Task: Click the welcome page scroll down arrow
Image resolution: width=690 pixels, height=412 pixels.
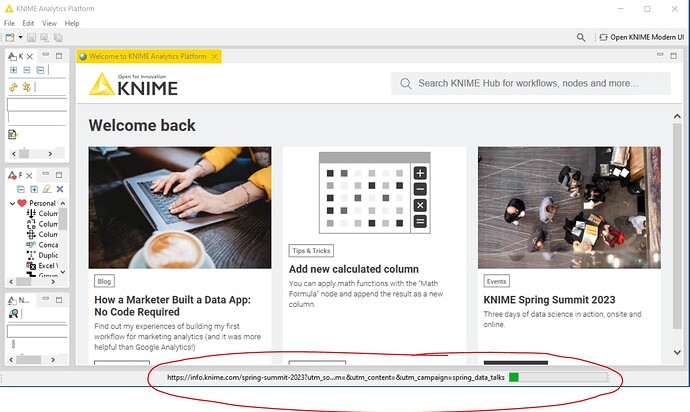Action: coord(677,352)
